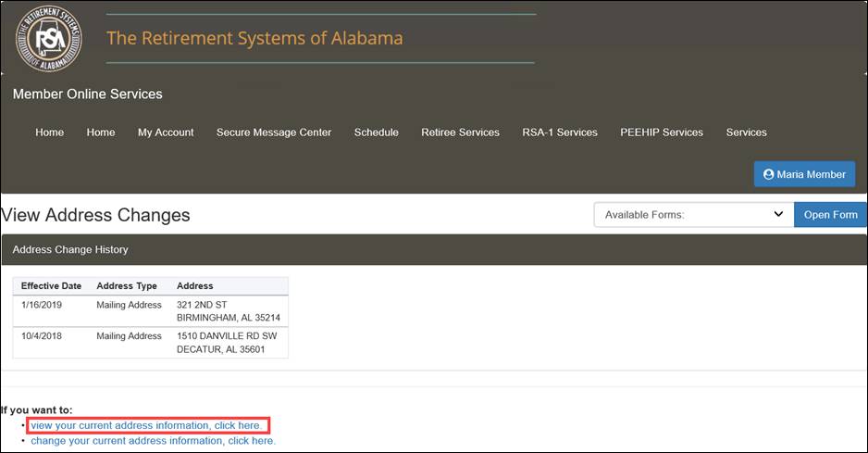868x453 pixels.
Task: Follow the view current address information link
Action: pyautogui.click(x=145, y=425)
